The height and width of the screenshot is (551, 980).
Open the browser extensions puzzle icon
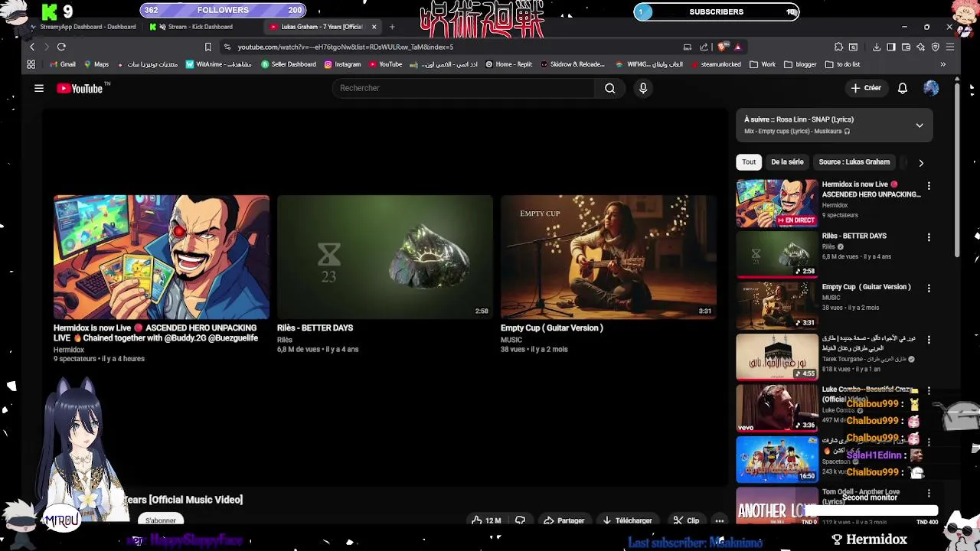[x=838, y=47]
